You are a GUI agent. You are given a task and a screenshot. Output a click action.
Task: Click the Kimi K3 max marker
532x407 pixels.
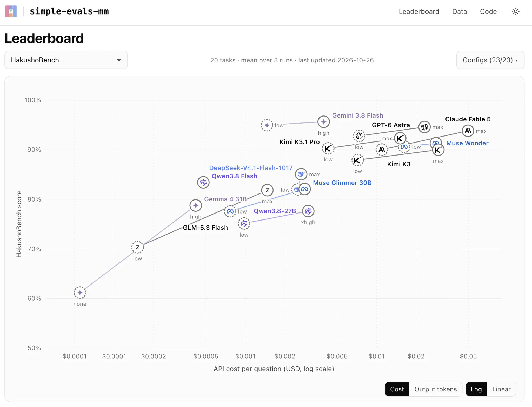(438, 150)
